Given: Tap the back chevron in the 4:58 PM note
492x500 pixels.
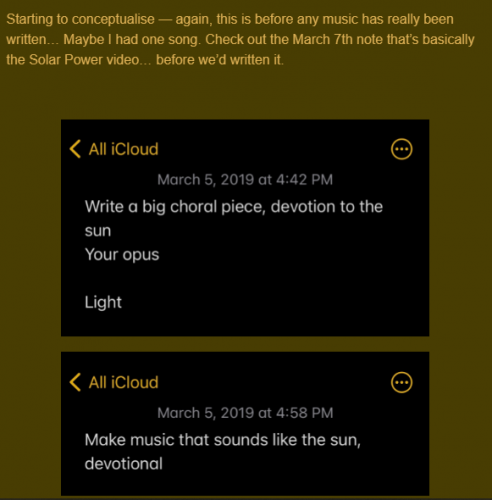Looking at the screenshot, I should (x=75, y=382).
